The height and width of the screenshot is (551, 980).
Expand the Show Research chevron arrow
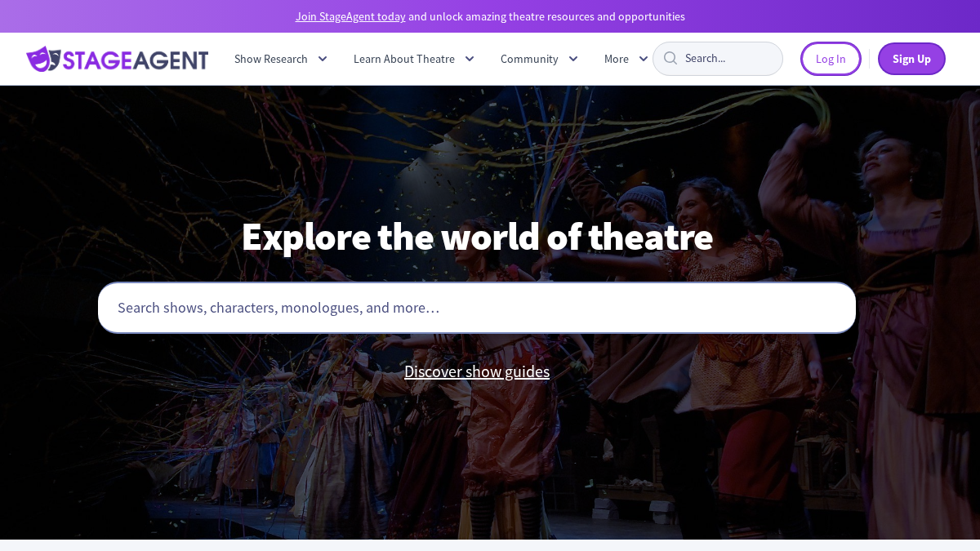click(x=323, y=59)
